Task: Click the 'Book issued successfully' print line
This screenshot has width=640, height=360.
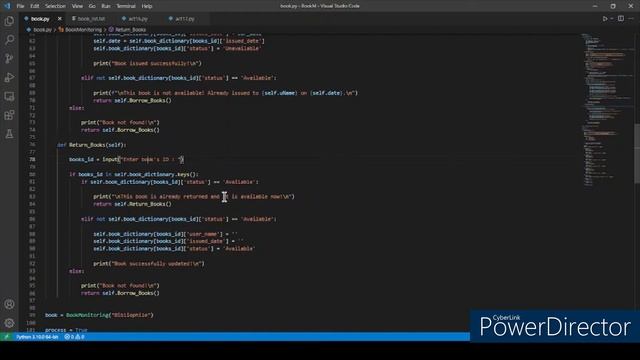Action: click(147, 63)
